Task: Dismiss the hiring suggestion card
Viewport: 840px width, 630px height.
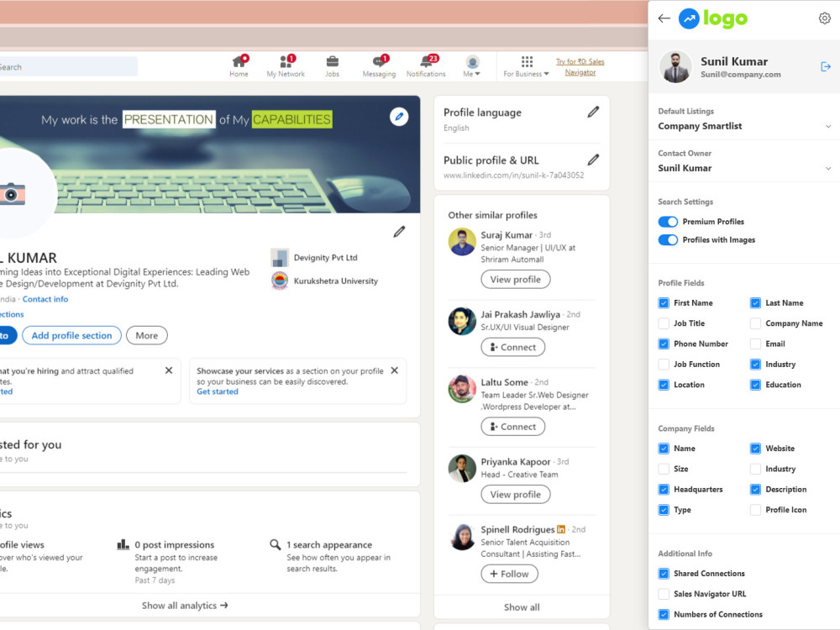Action: pos(169,370)
